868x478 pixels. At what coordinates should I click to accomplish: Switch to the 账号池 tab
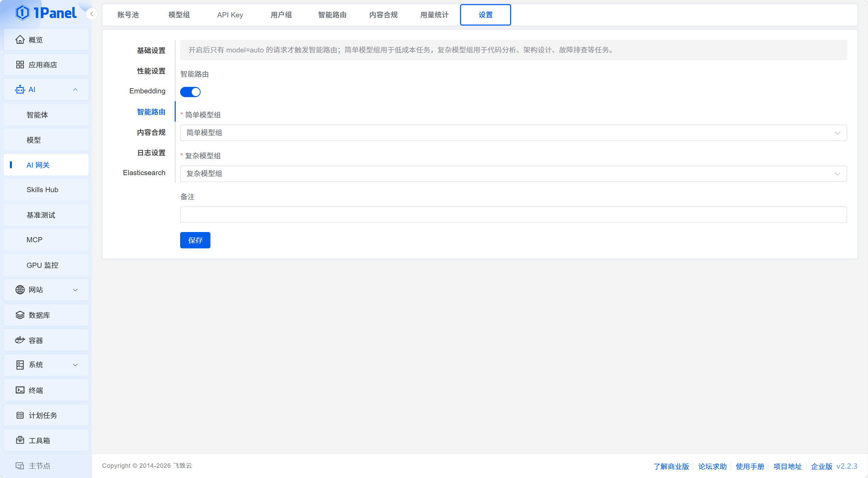(x=128, y=15)
